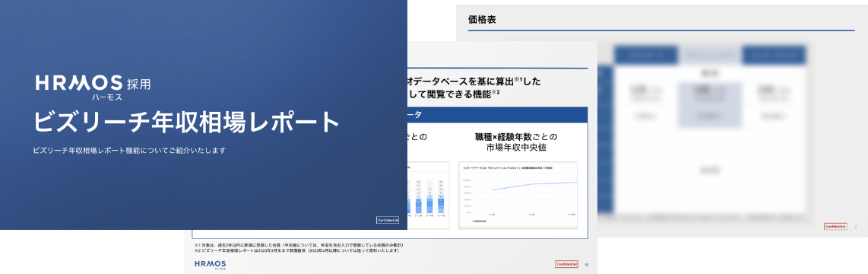Click the Confidential badge on the 価格表 slide
The image size is (868, 274).
click(835, 226)
